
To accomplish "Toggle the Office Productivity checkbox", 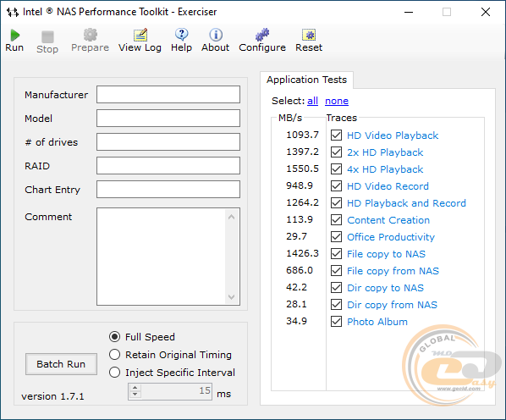I will (336, 236).
